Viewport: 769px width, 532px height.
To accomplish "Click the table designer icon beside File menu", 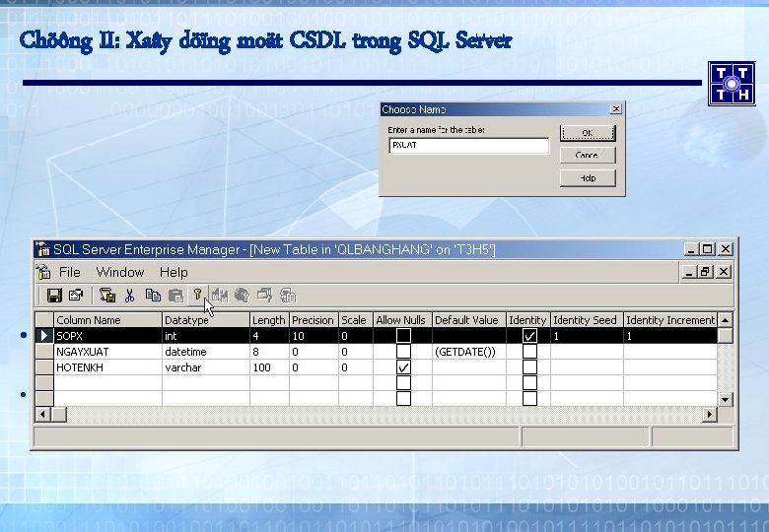I will pos(43,272).
